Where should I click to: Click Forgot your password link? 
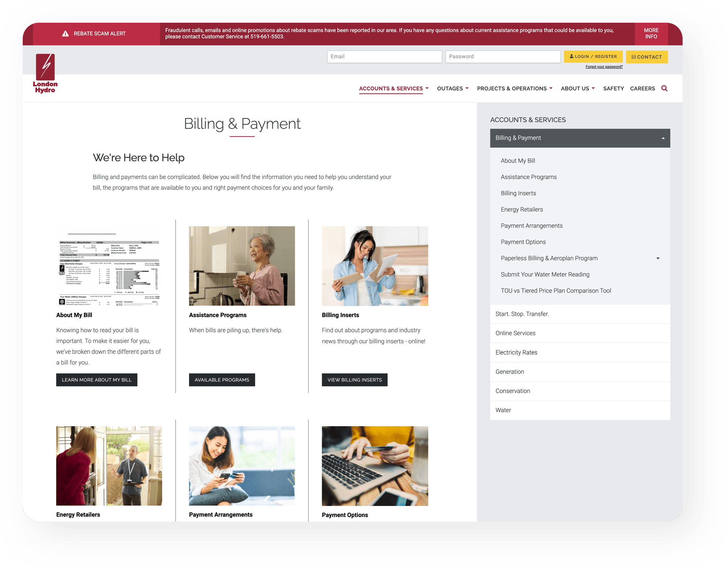click(x=603, y=66)
